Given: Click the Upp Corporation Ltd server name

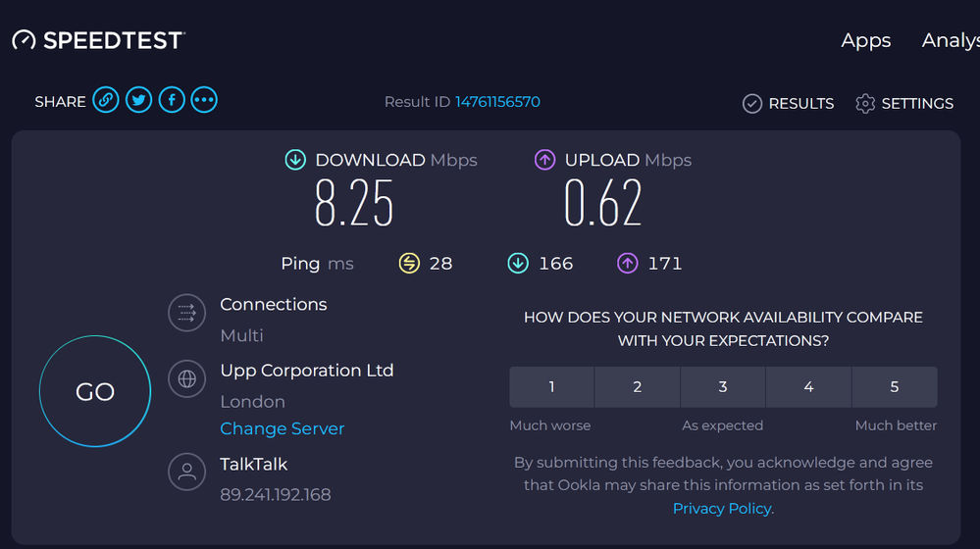Looking at the screenshot, I should tap(307, 371).
